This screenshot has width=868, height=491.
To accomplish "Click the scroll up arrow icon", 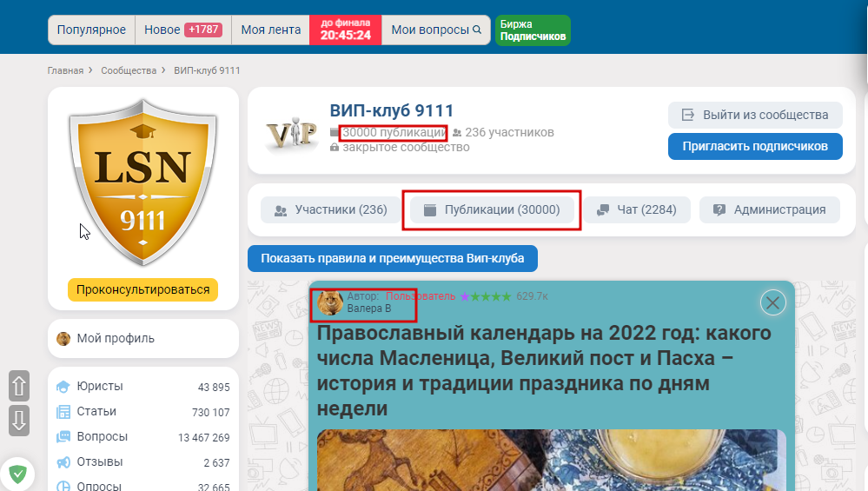I will (x=19, y=386).
